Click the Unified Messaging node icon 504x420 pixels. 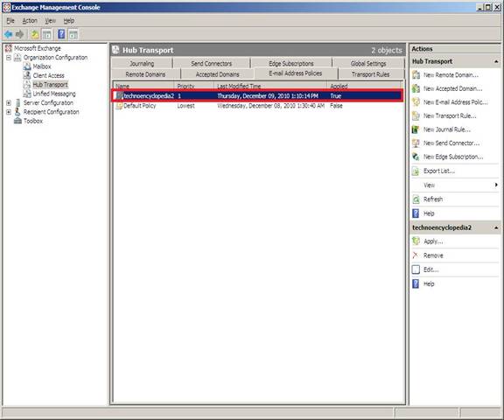pyautogui.click(x=27, y=94)
